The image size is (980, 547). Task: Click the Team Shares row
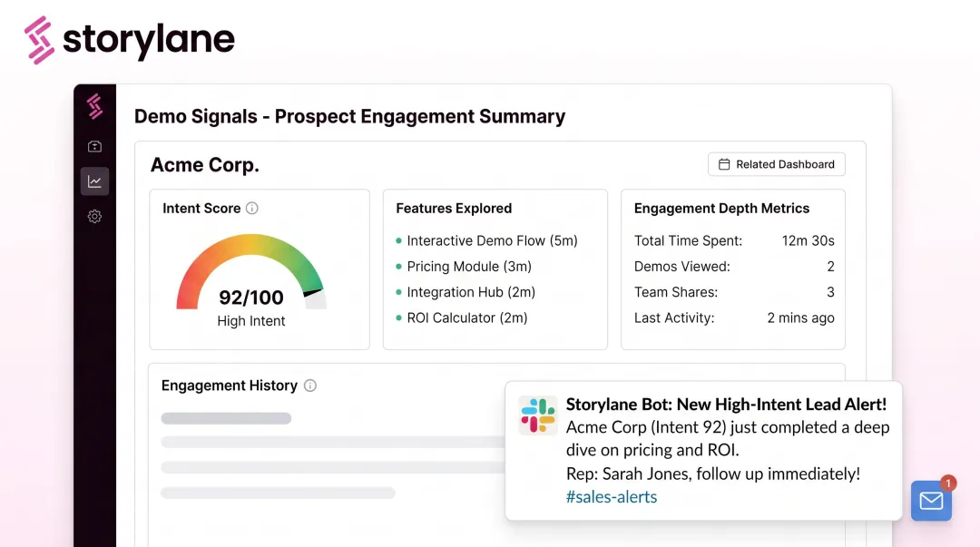pyautogui.click(x=734, y=292)
